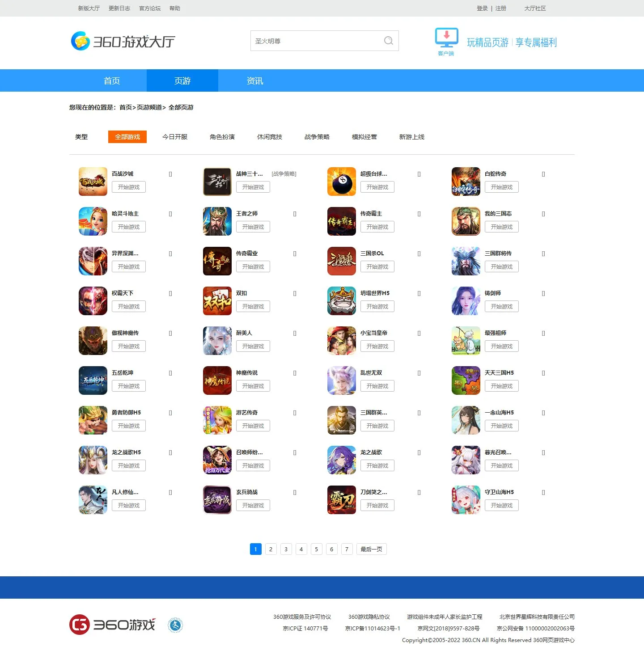
Task: Visit the 官方论坛 link
Action: pyautogui.click(x=150, y=8)
